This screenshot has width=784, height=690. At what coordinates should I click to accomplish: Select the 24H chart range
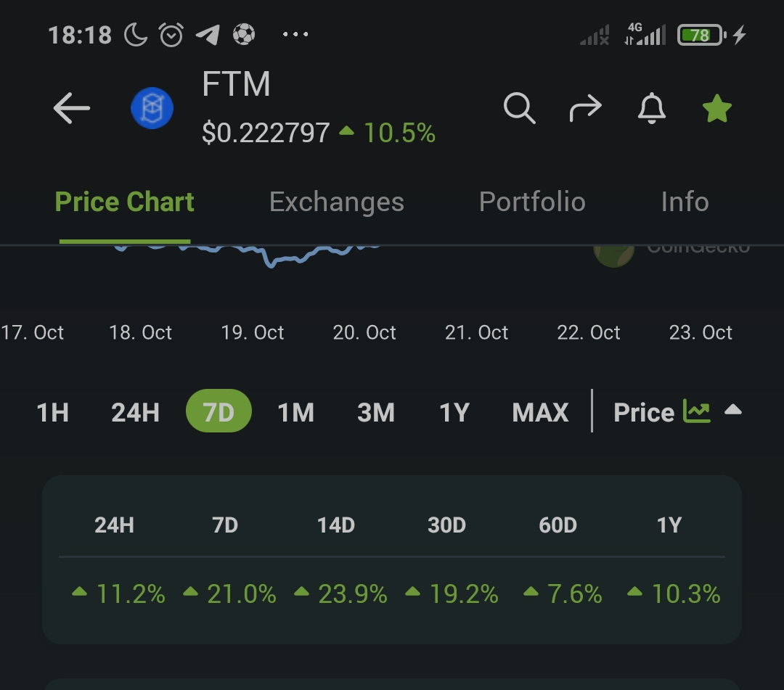click(135, 413)
